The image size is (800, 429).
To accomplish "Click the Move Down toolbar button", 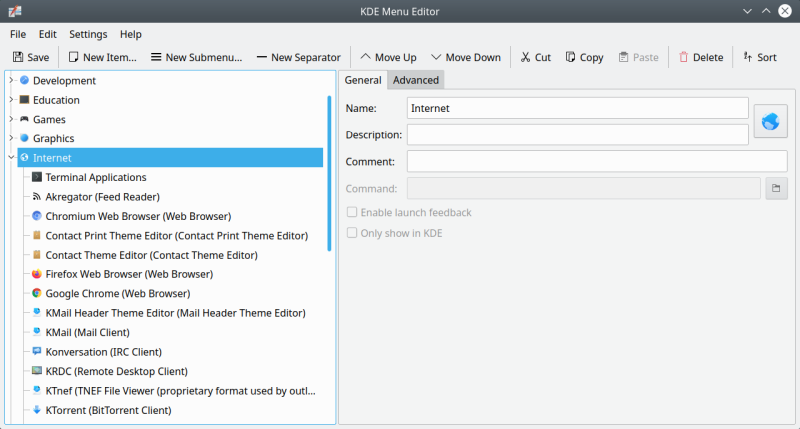I will pos(466,57).
